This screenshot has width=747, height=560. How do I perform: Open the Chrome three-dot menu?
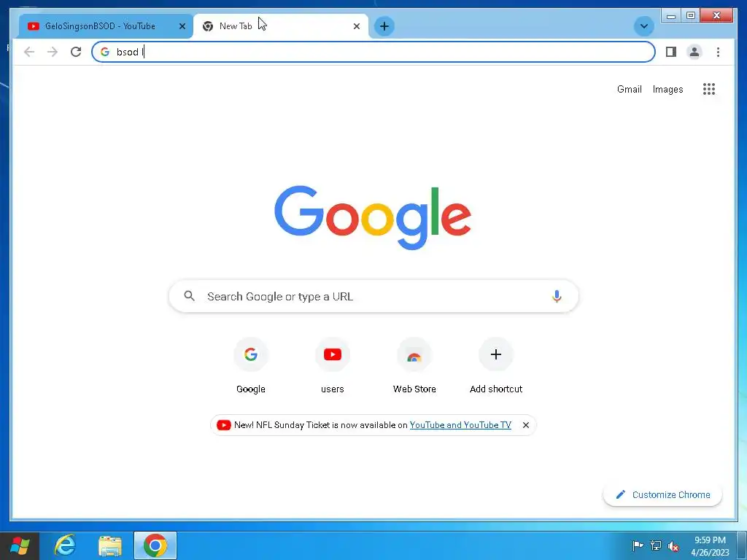(x=718, y=52)
